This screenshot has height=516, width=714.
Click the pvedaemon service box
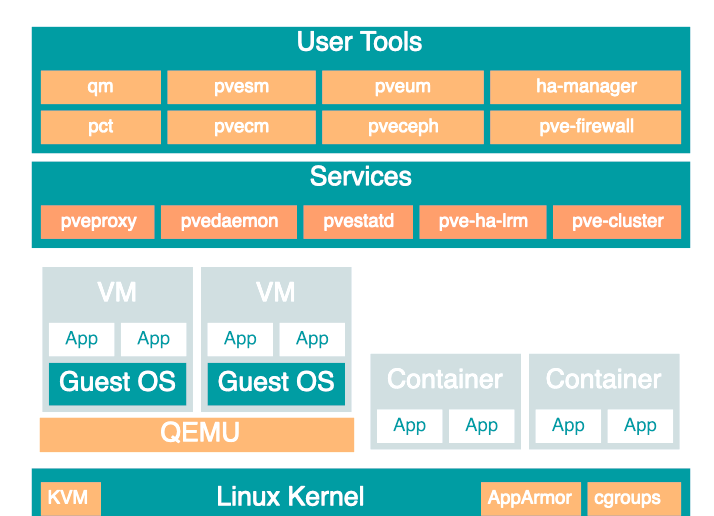coord(229,222)
